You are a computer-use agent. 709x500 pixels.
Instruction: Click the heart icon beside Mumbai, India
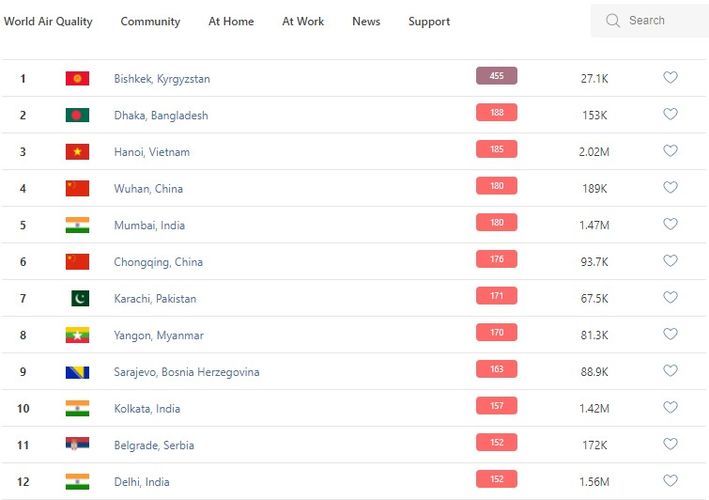point(670,225)
